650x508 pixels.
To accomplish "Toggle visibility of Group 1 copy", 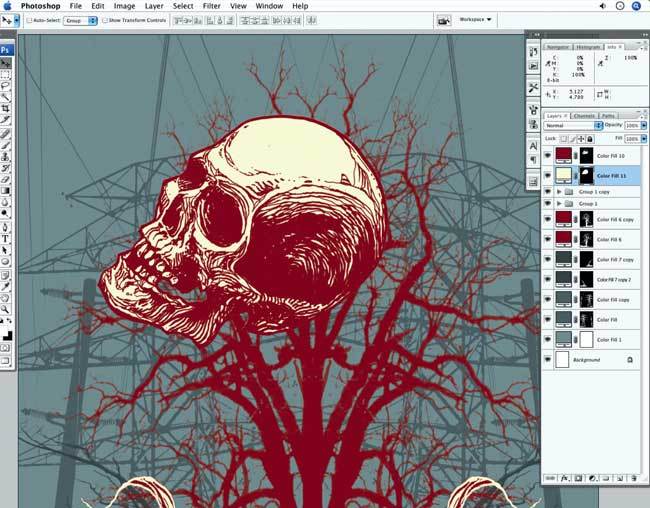I will [548, 192].
